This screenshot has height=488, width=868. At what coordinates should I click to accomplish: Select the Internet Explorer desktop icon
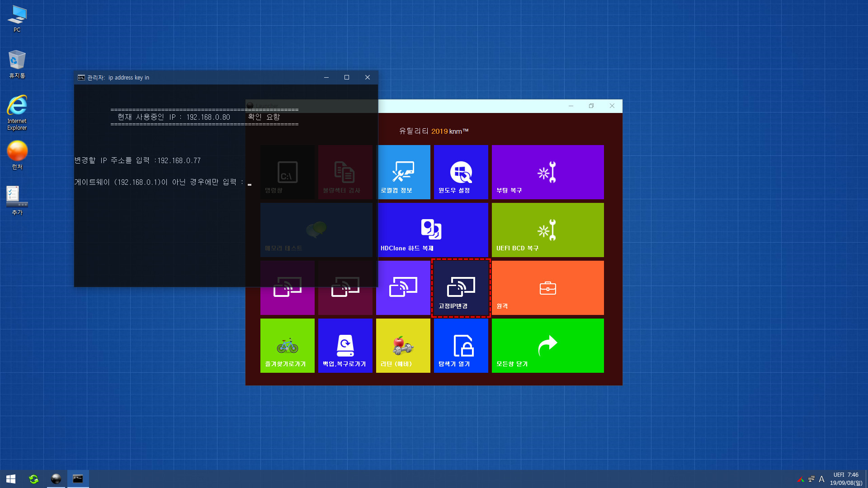17,113
